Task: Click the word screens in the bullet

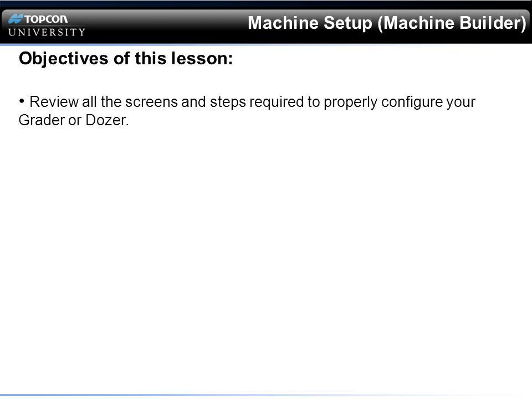Action: (x=151, y=102)
